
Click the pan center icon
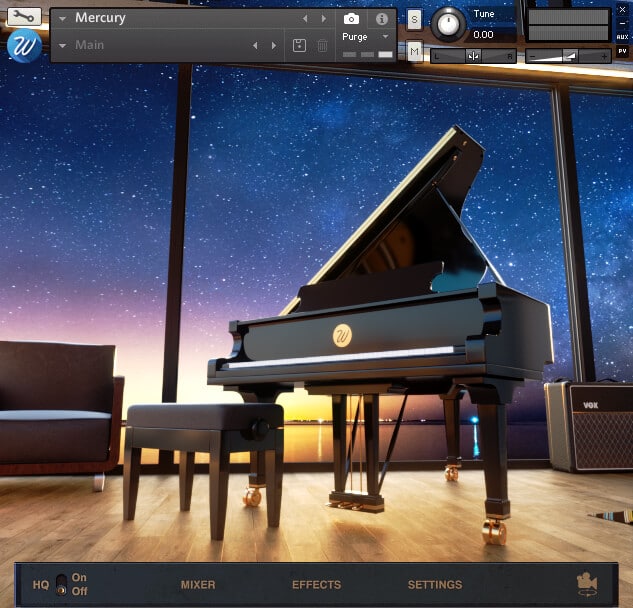[473, 56]
